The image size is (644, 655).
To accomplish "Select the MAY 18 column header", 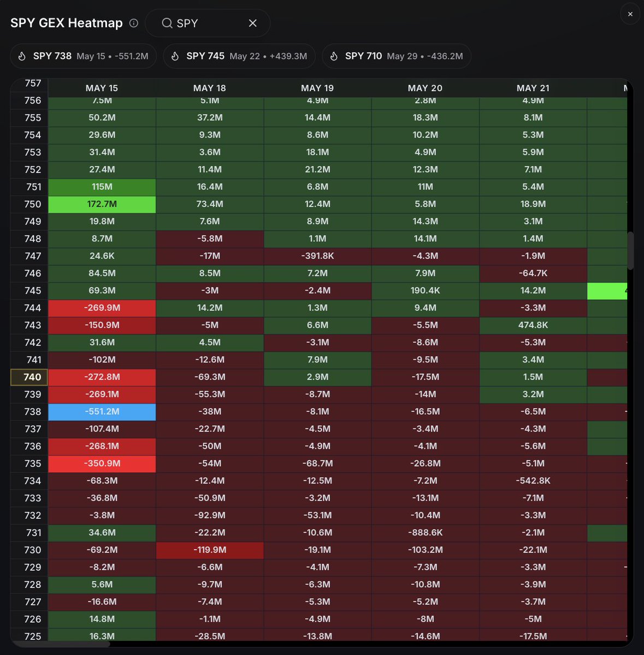I will [210, 88].
